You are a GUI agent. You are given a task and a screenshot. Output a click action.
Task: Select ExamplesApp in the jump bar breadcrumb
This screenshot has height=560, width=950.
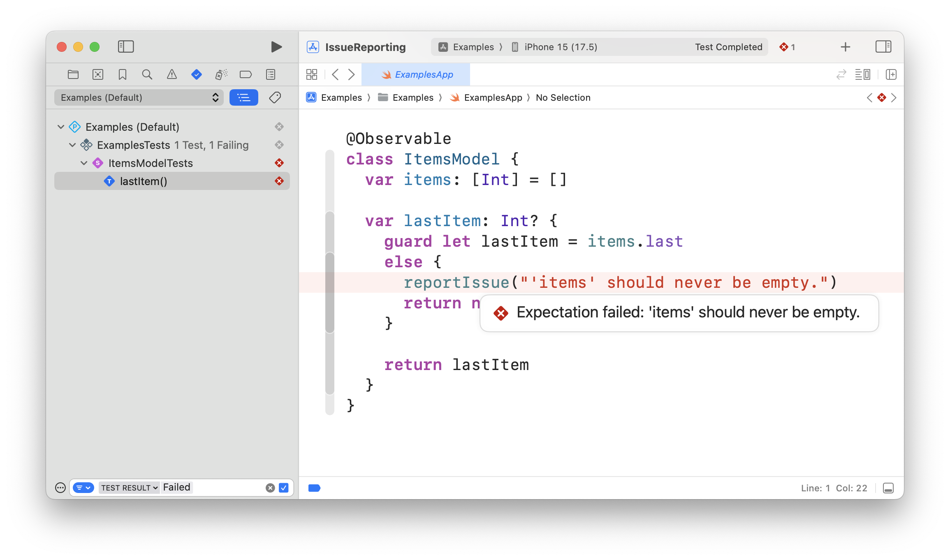(494, 97)
